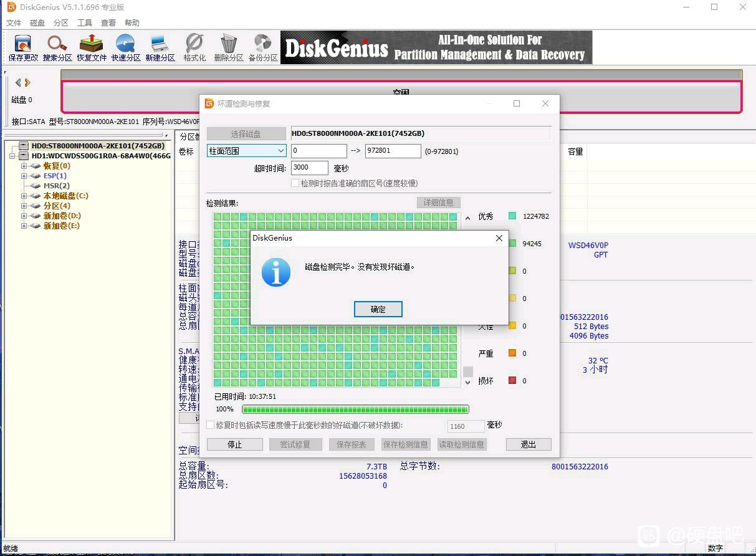The height and width of the screenshot is (556, 756).
Task: Expand the 本地磁盘(C:) node
Action: [24, 196]
